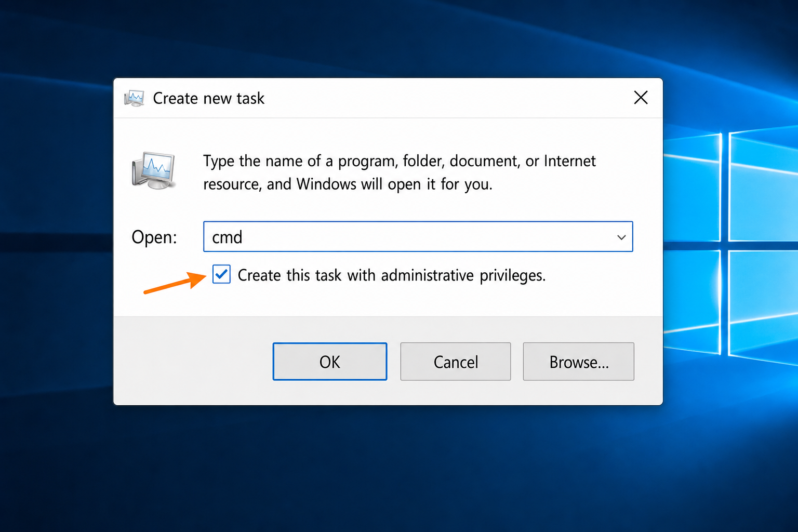Dismiss dialog with Cancel button

coord(456,362)
